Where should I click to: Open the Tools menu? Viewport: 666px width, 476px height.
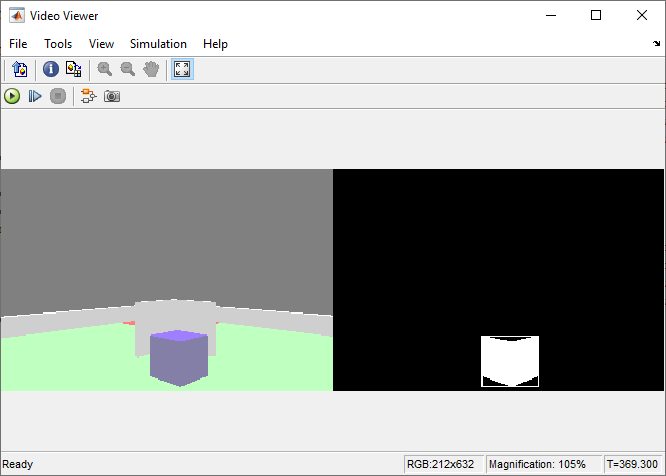[x=58, y=44]
